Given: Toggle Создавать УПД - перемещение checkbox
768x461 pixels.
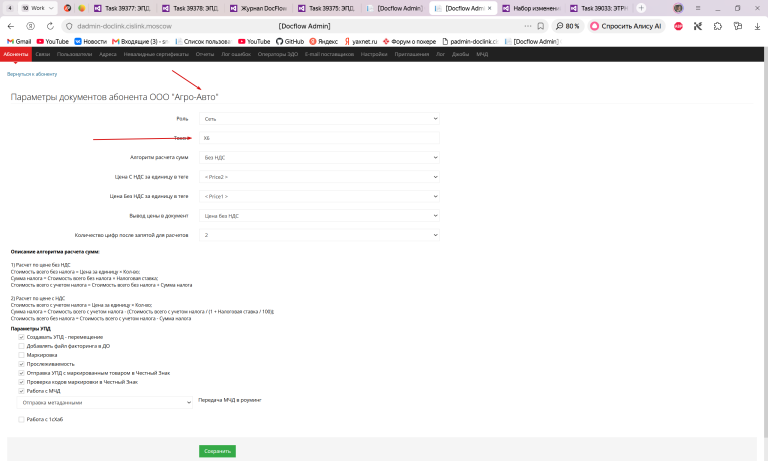Looking at the screenshot, I should click(21, 337).
